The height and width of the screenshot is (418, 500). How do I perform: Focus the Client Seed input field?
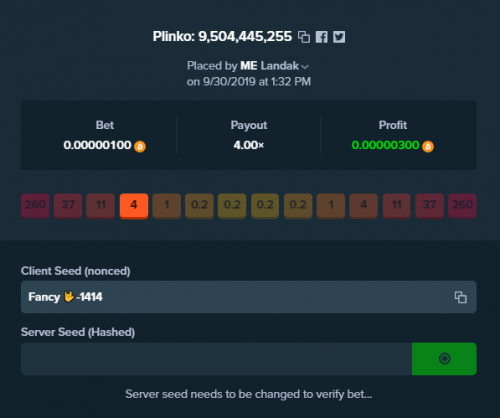(x=249, y=297)
